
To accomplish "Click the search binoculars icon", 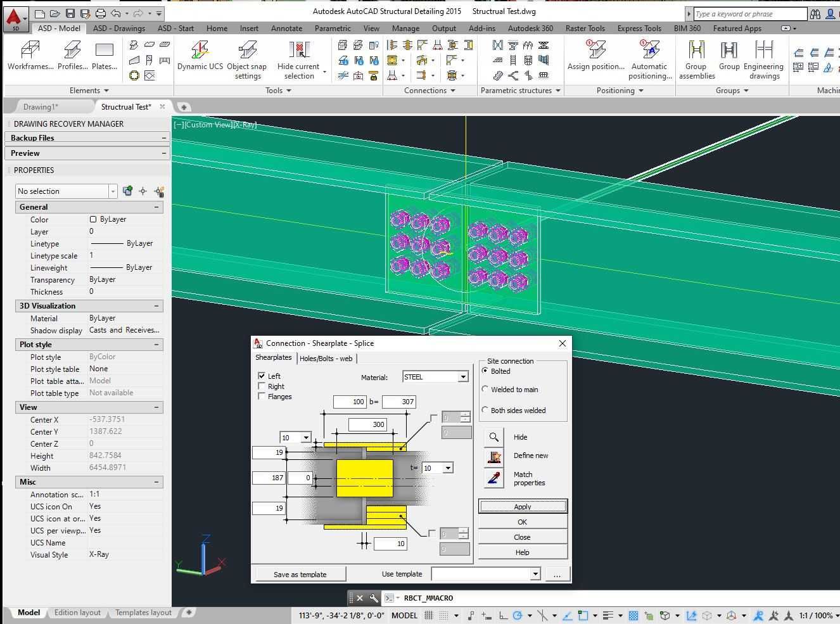I will click(x=815, y=13).
